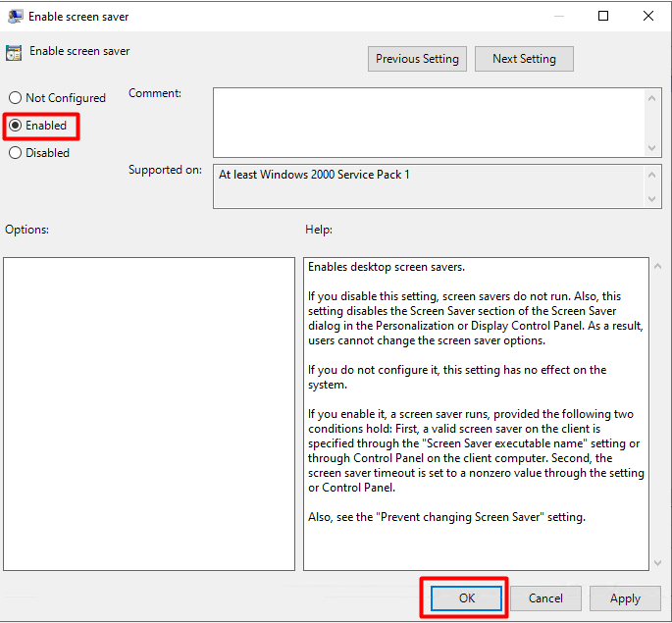Viewport: 672px width, 623px height.
Task: Click the 'Supported on:' label
Action: click(166, 170)
